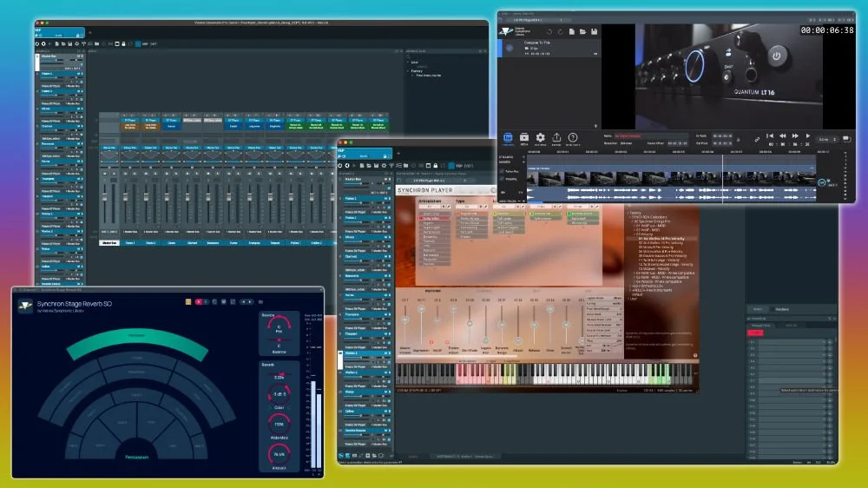The width and height of the screenshot is (868, 488).
Task: Select VEP tab in front VEP window
Action: (x=365, y=154)
